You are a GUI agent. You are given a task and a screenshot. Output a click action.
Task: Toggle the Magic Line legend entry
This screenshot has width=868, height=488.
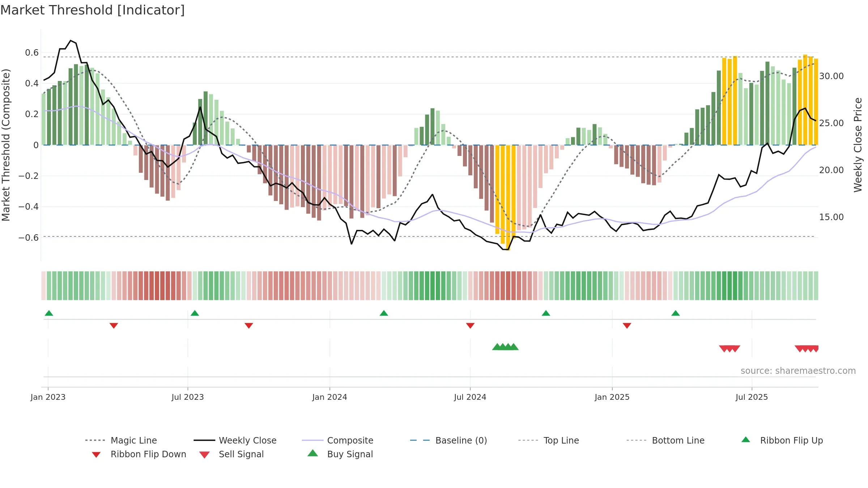coord(121,440)
